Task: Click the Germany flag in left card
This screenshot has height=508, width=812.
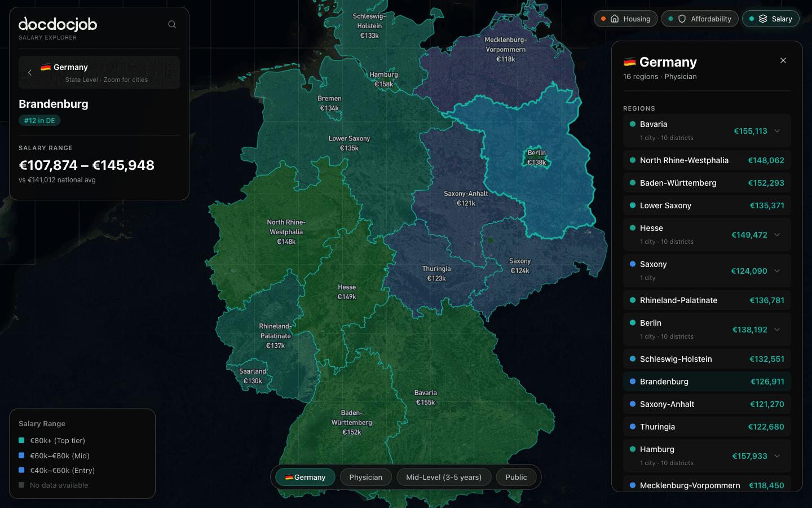Action: tap(46, 67)
